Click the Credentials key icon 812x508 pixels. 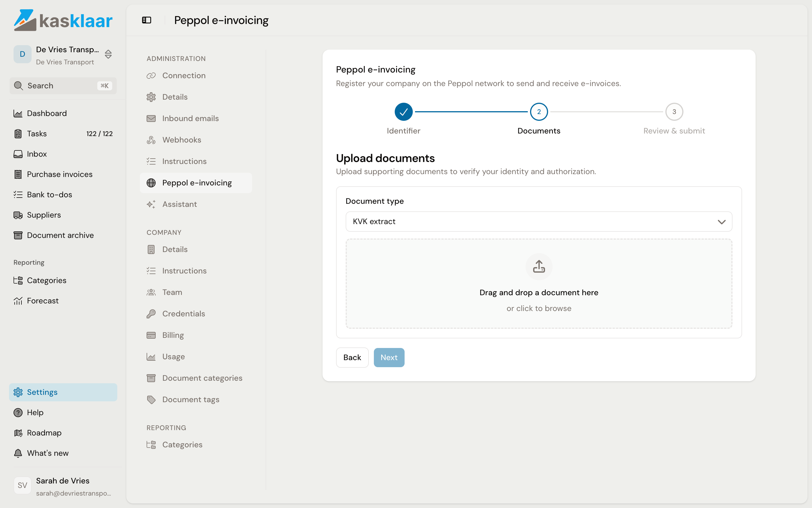coord(151,314)
